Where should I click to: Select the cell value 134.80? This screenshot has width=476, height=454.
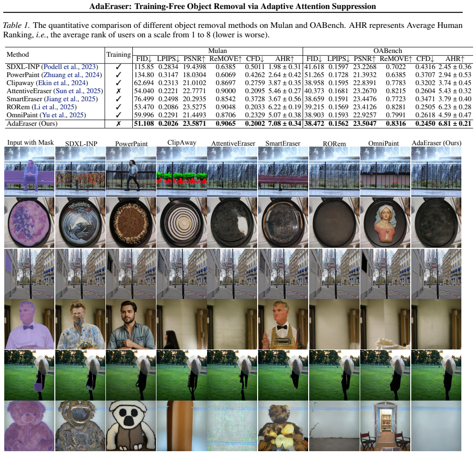tap(144, 75)
